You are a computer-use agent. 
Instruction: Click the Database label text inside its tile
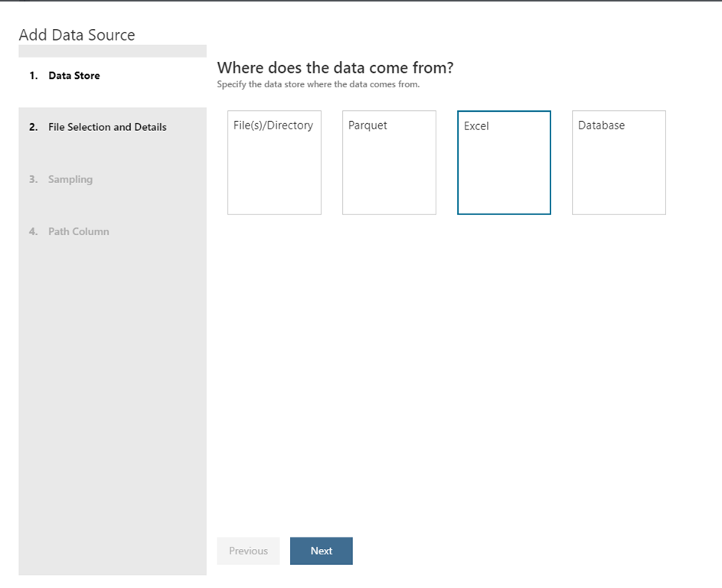point(601,126)
